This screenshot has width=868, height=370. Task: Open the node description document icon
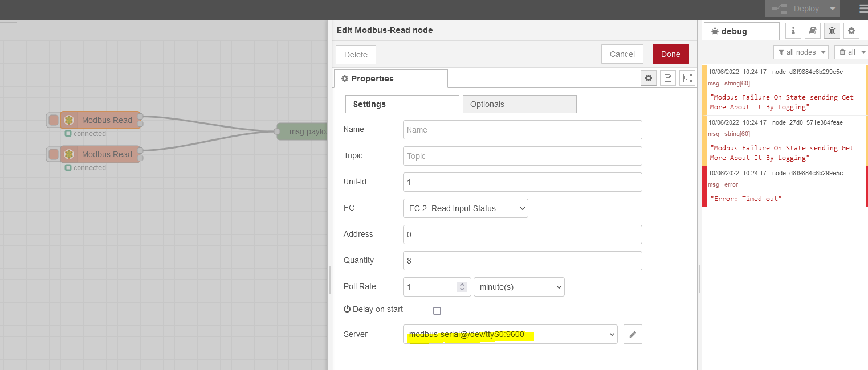click(x=668, y=79)
